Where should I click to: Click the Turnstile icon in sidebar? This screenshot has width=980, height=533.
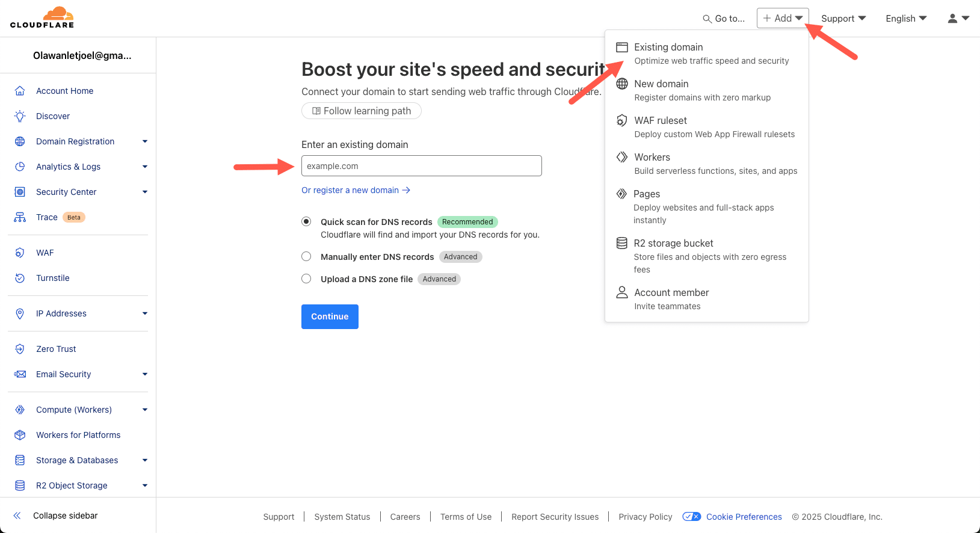[x=20, y=278]
